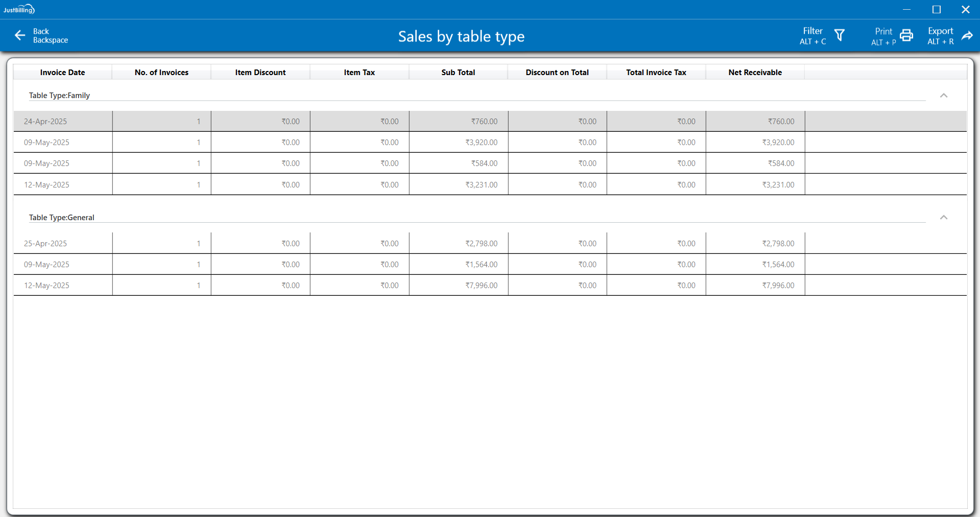Sort by Invoice Date column header
The width and height of the screenshot is (980, 517).
[62, 73]
